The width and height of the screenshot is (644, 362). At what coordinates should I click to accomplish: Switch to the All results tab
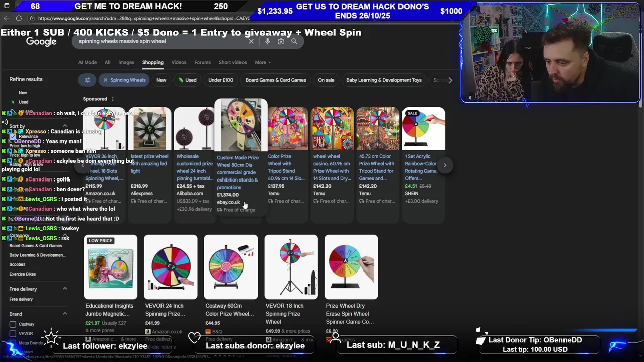point(107,62)
